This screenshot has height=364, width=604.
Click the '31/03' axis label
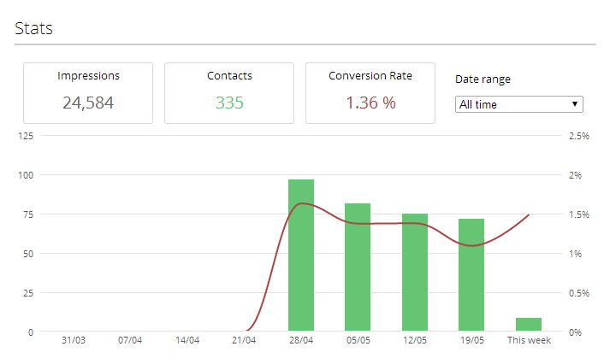74,340
